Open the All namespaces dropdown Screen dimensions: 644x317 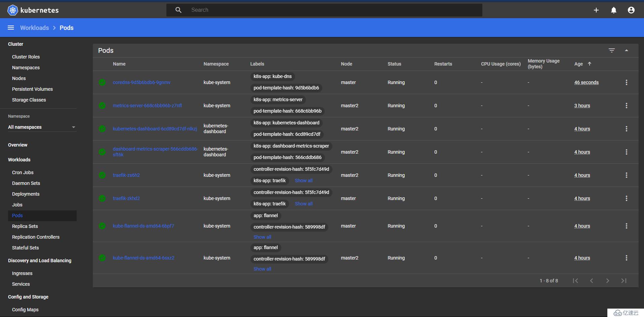click(x=42, y=127)
